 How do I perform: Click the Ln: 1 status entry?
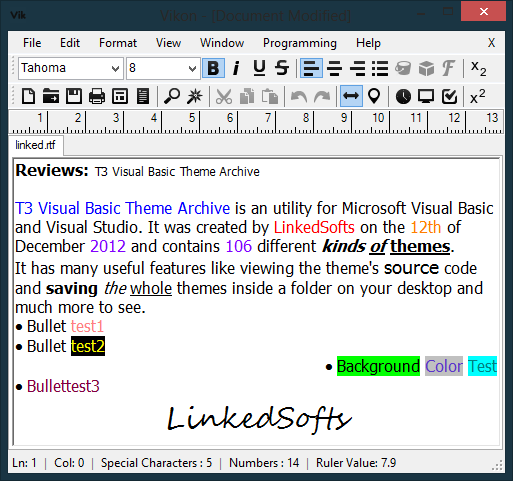click(24, 463)
